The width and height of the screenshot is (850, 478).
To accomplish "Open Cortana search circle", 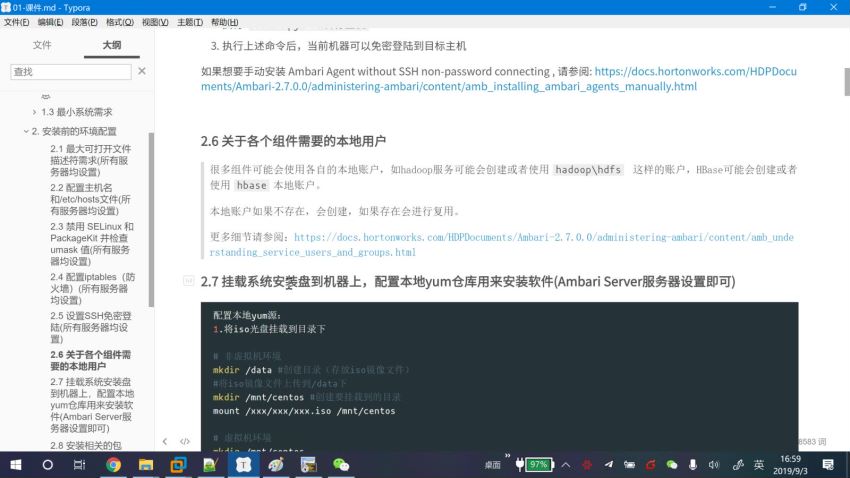I will (x=48, y=465).
